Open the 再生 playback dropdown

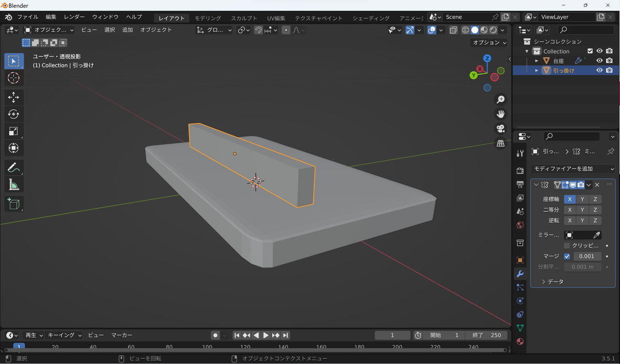(x=34, y=335)
